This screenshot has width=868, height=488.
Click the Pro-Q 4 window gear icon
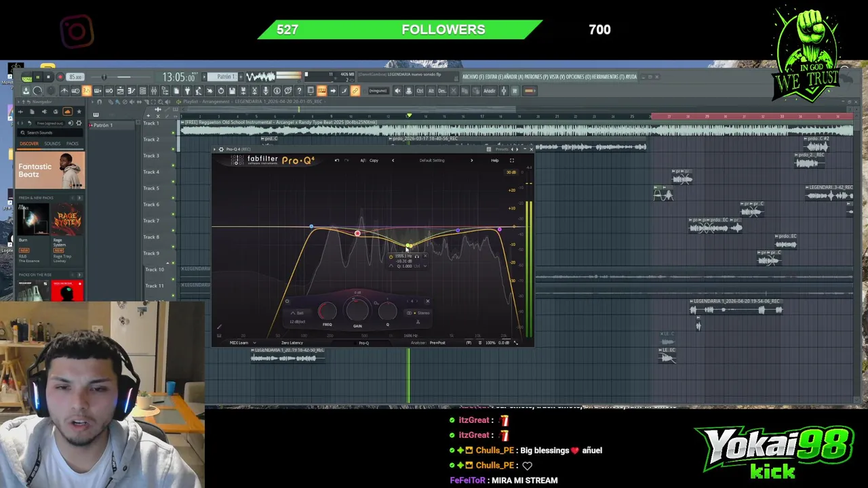220,149
